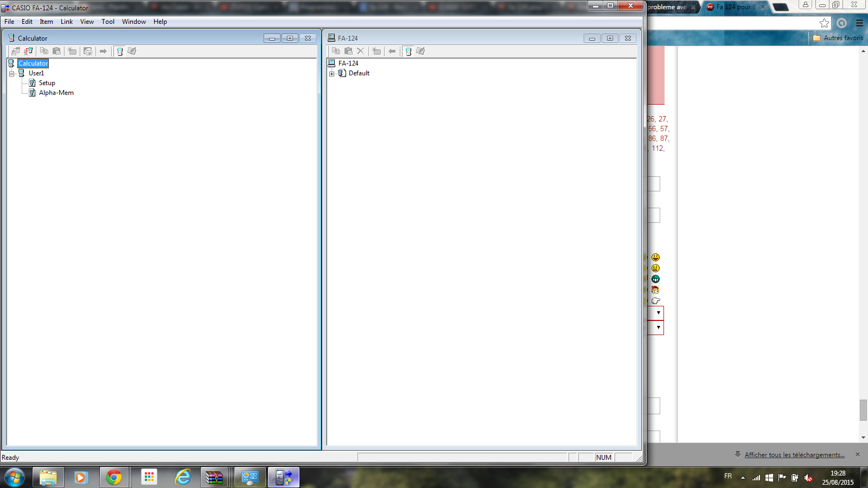This screenshot has height=488, width=868.
Task: Click FA-124 calculator taskbar icon
Action: click(x=283, y=478)
